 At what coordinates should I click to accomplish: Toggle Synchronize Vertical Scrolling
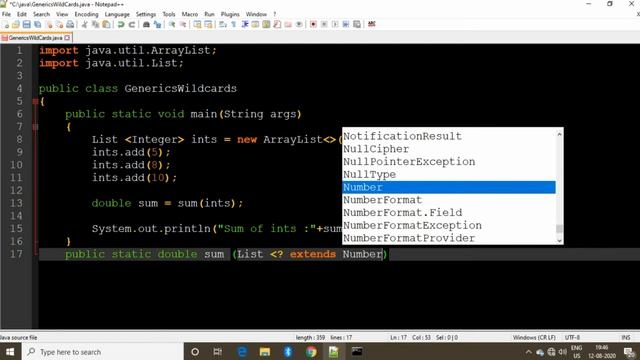(197, 24)
